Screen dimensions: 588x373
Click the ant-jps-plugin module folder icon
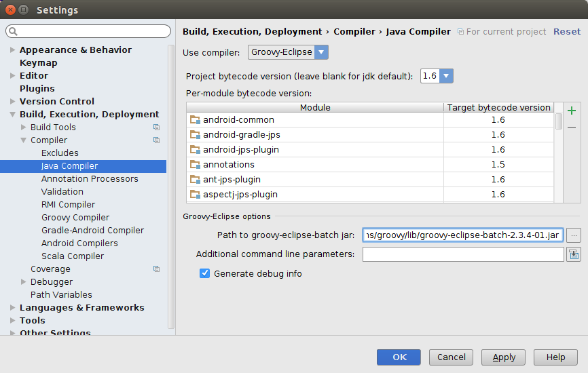point(195,180)
